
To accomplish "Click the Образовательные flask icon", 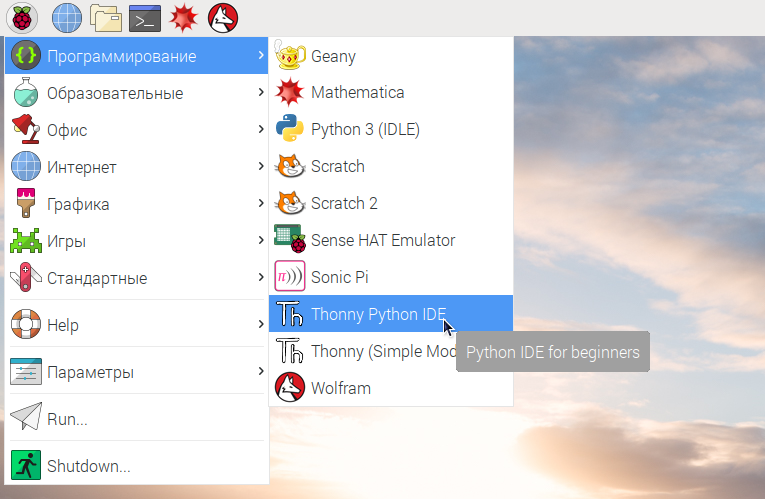I will (26, 92).
